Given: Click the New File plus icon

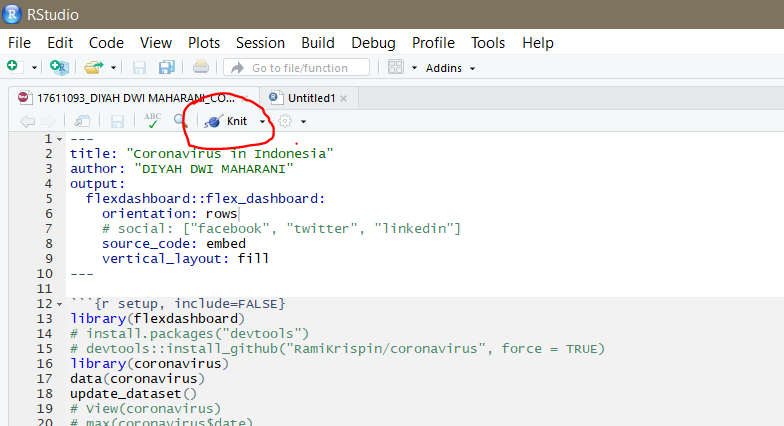Looking at the screenshot, I should [14, 66].
